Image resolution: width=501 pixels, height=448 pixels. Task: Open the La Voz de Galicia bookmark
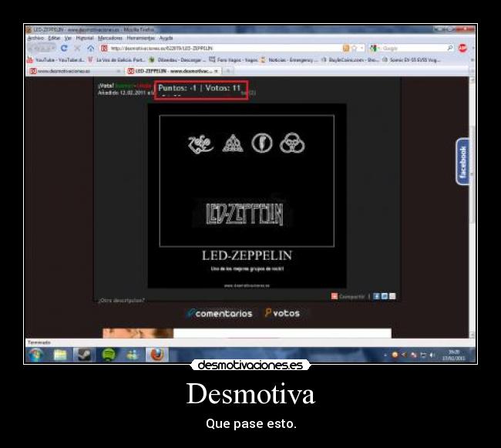[x=116, y=59]
